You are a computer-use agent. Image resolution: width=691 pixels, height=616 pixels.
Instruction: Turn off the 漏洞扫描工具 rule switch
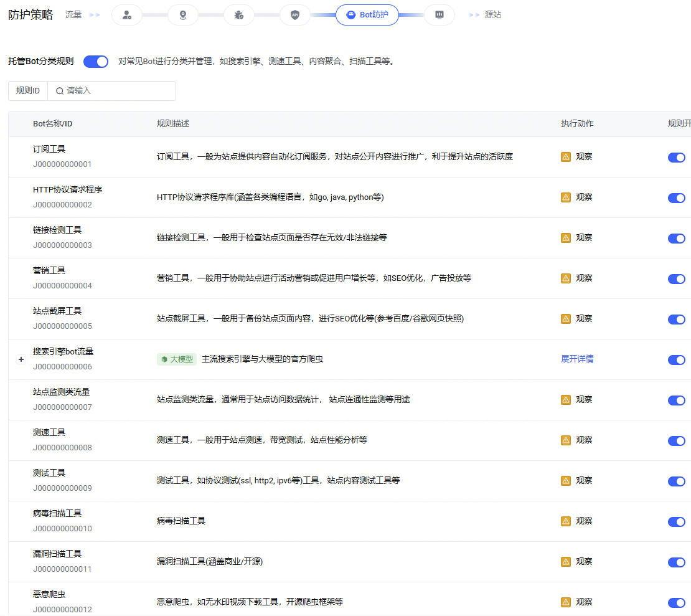pos(676,562)
